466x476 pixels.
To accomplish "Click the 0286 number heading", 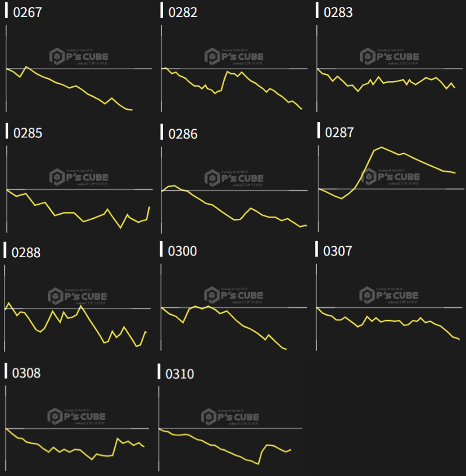I will pyautogui.click(x=183, y=134).
